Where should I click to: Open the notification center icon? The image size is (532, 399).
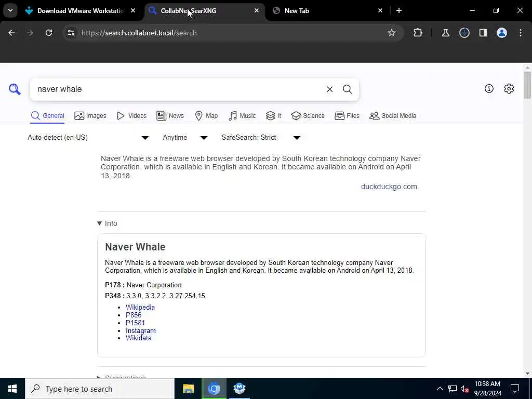tap(515, 389)
